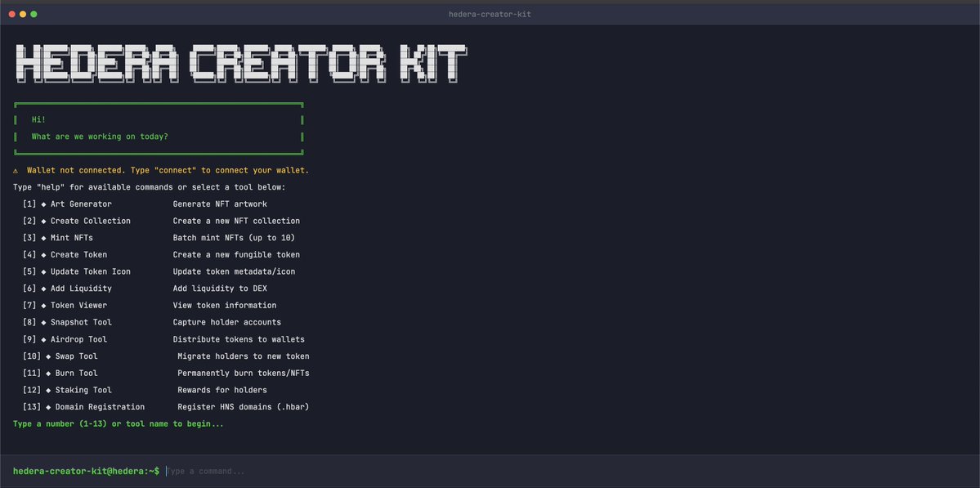Click 'Permanently burn tokens/NFTs' description
The height and width of the screenshot is (488, 980).
tap(243, 373)
